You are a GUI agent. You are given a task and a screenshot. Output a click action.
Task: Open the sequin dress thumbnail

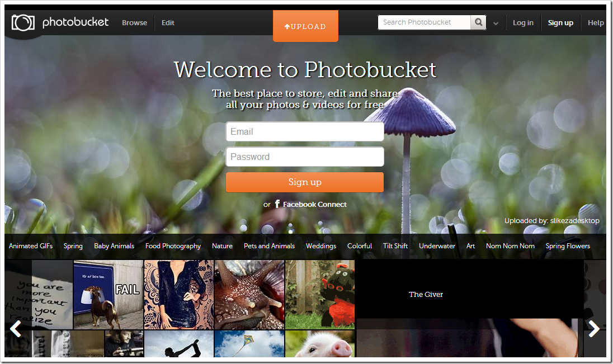tap(179, 295)
